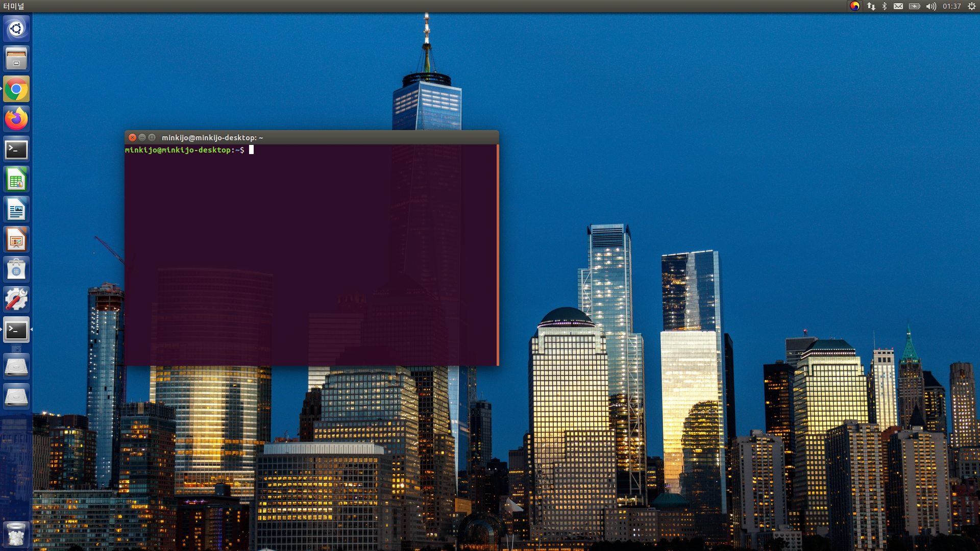Image resolution: width=980 pixels, height=551 pixels.
Task: Toggle the Korean input method indicator
Action: tap(854, 6)
